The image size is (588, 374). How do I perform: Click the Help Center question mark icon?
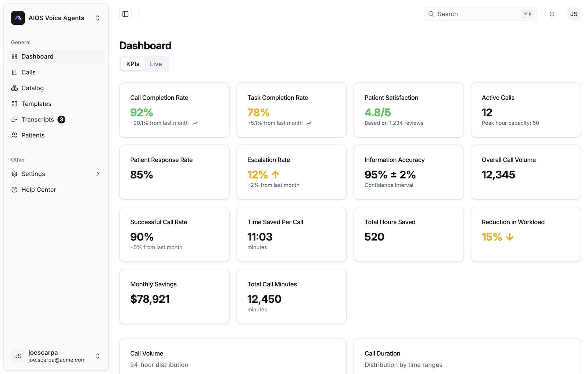[14, 190]
